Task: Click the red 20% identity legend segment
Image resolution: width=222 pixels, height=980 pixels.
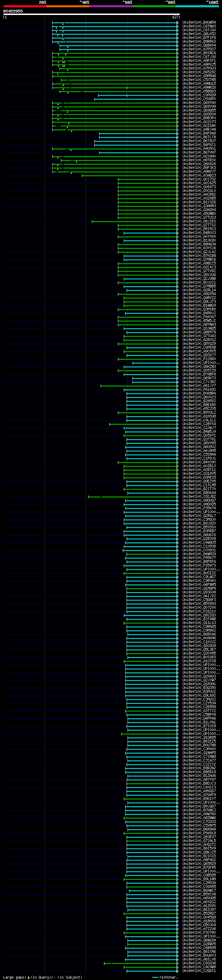Action: click(x=25, y=6)
